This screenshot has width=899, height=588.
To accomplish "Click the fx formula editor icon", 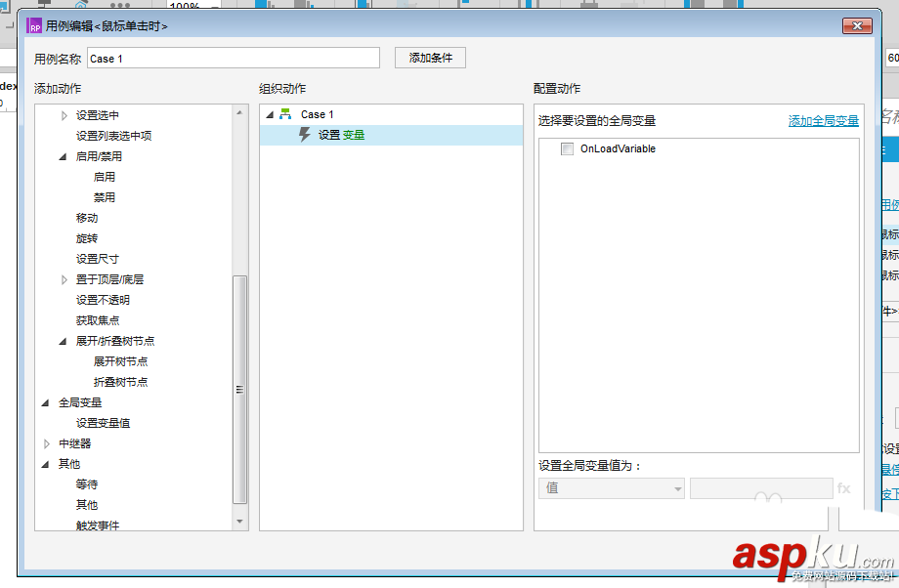I will click(x=844, y=488).
